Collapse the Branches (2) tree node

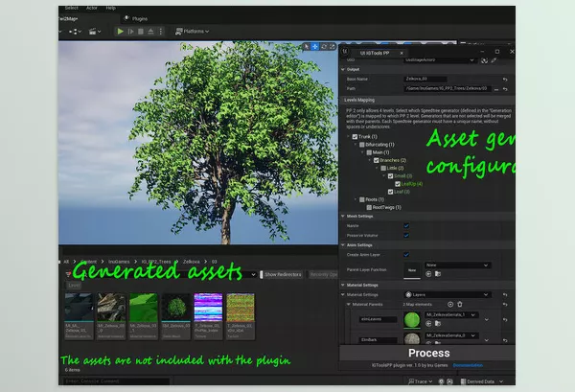click(370, 160)
